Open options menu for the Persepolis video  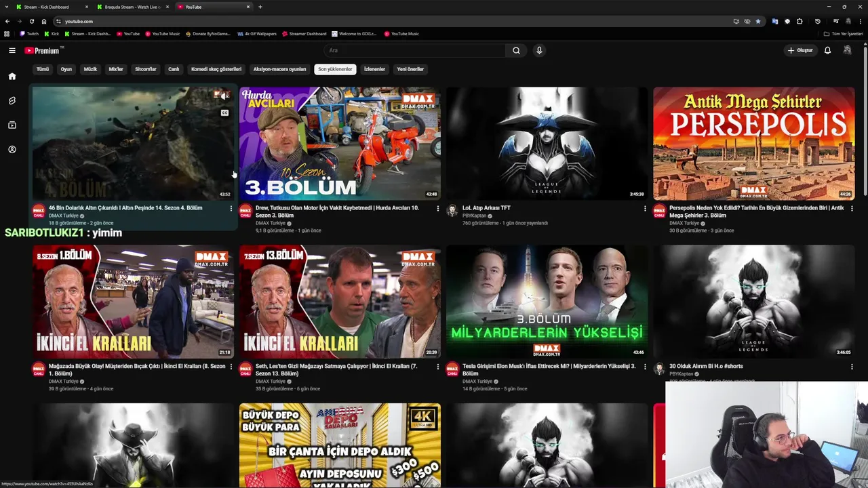(852, 209)
